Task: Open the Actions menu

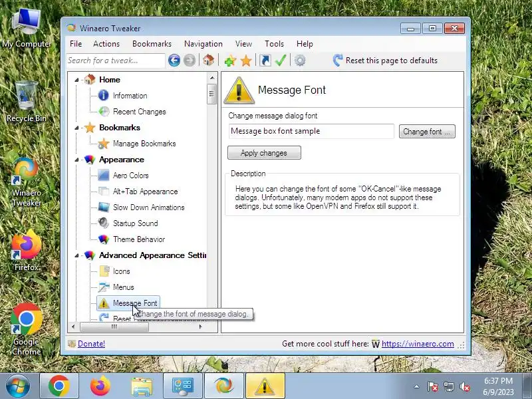Action: coord(106,44)
